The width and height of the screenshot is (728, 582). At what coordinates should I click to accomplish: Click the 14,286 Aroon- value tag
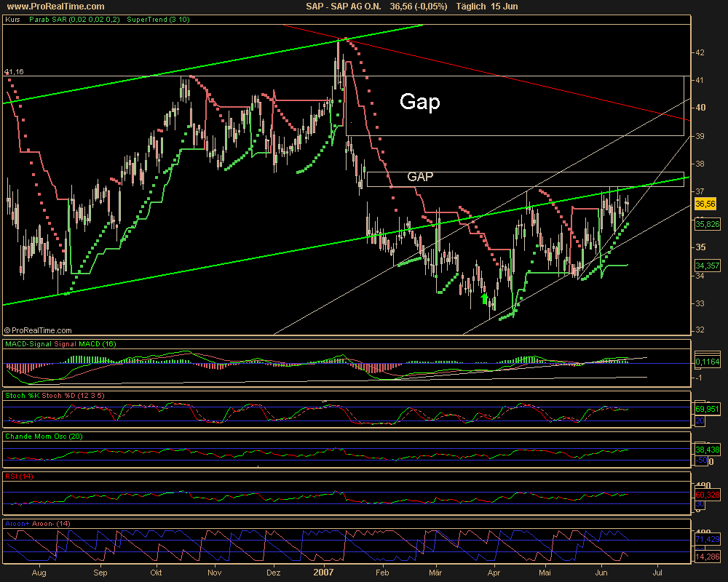click(x=707, y=557)
